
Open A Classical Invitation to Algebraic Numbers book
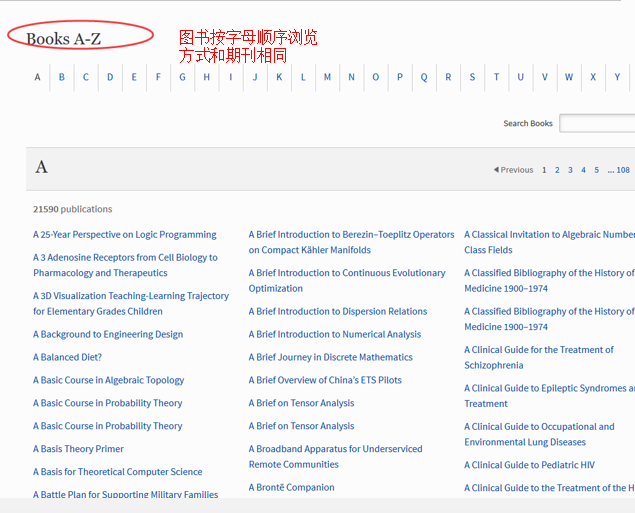coord(550,242)
